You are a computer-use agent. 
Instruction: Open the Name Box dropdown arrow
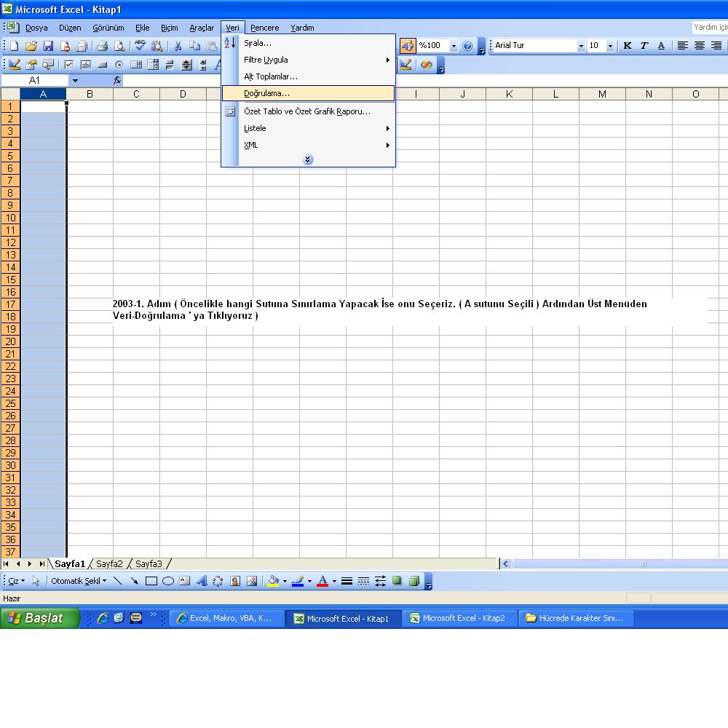tap(75, 80)
